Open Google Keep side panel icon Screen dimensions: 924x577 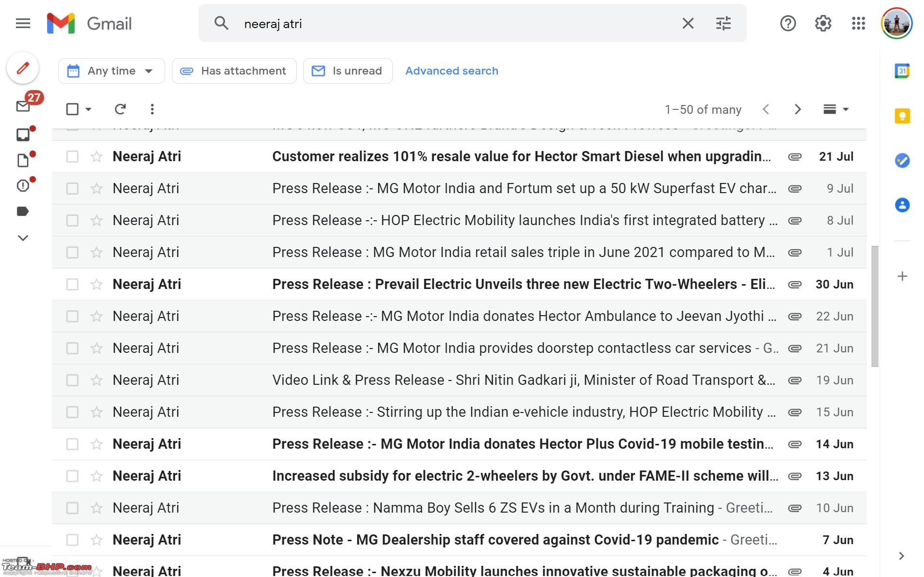[x=902, y=116]
